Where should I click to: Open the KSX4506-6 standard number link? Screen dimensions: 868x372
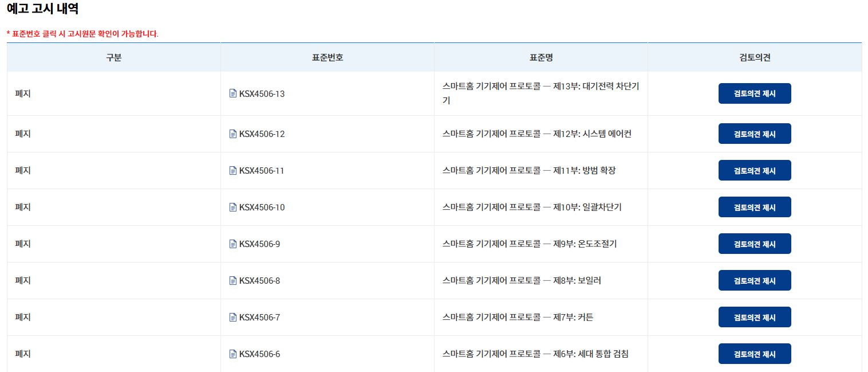tap(259, 354)
